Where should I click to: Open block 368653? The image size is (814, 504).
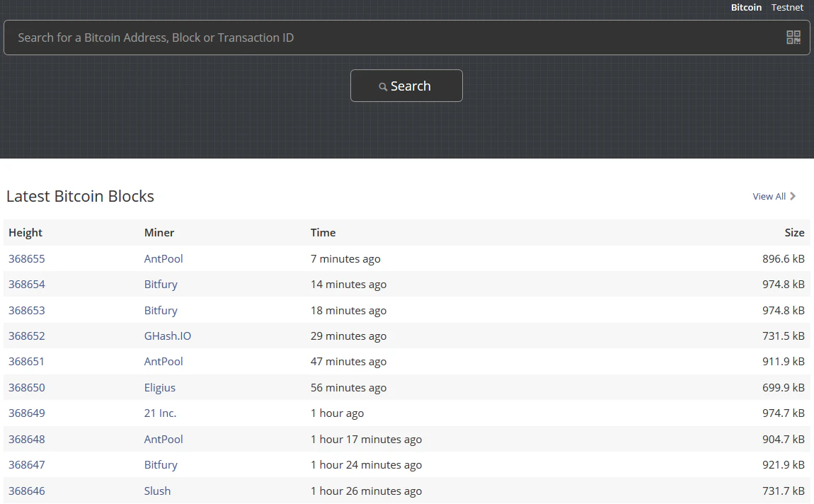[26, 310]
